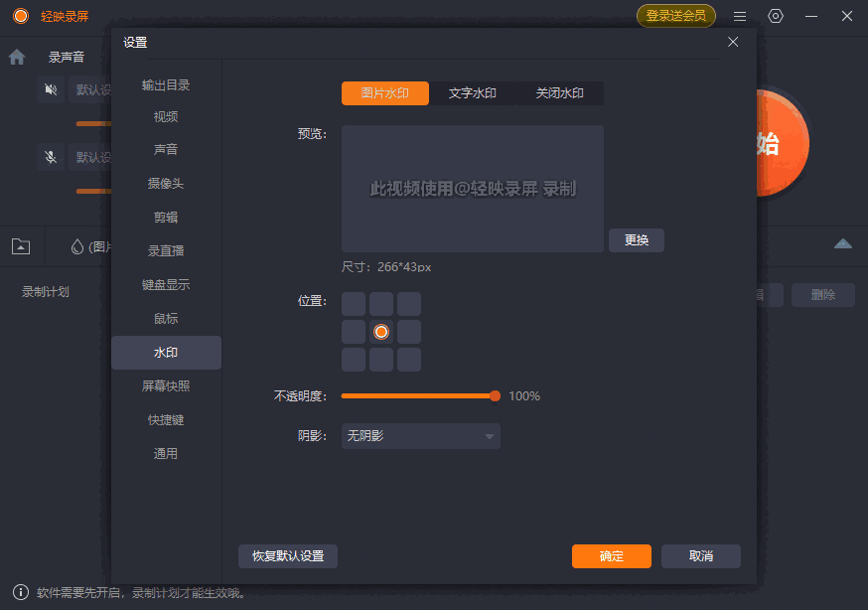Viewport: 868px width, 610px height.
Task: Select the center watermark position radio
Action: [381, 331]
